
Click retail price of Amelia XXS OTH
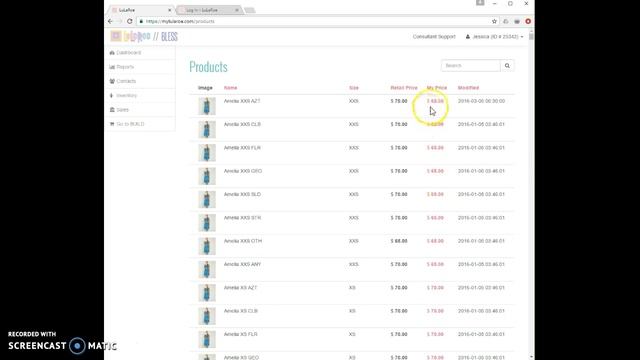pos(399,240)
